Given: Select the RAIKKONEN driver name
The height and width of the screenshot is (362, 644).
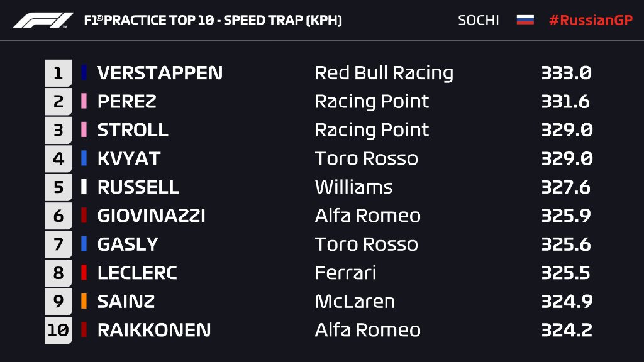Looking at the screenshot, I should point(154,330).
